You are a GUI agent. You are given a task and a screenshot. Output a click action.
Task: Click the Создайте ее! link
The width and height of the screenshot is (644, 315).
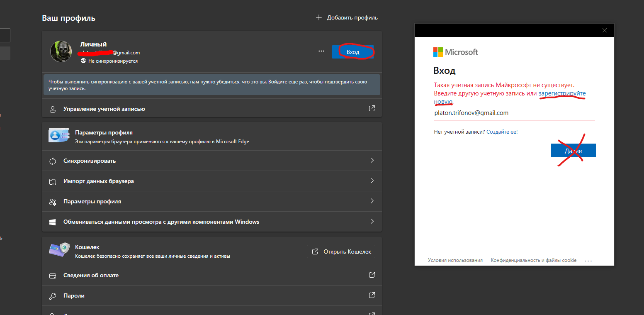coord(502,132)
